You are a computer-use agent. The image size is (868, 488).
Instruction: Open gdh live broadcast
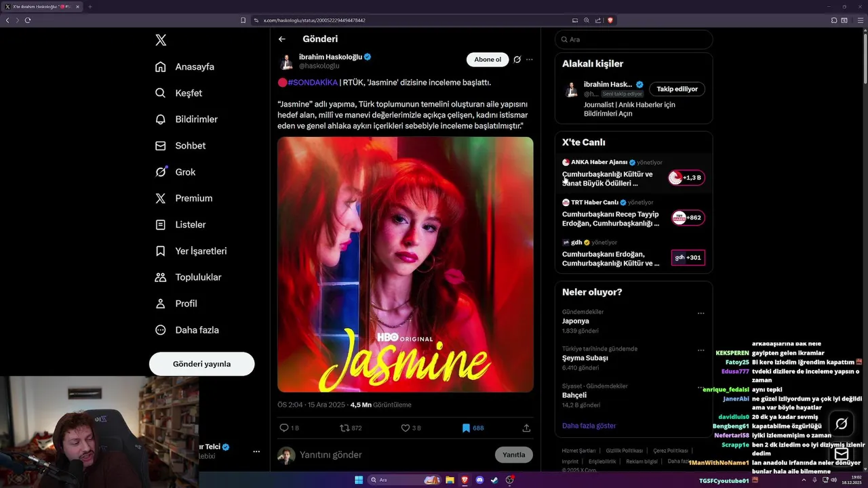[x=633, y=253]
